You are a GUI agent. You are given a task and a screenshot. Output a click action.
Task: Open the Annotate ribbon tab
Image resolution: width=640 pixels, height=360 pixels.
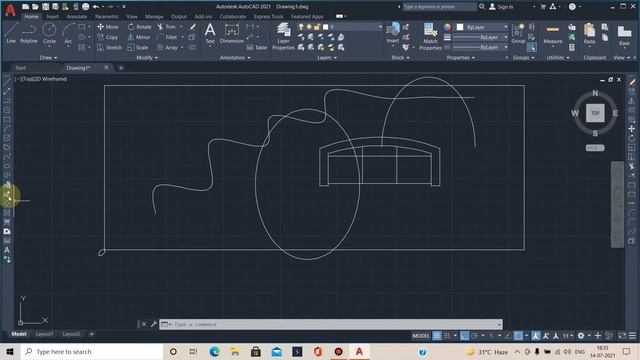pos(77,17)
